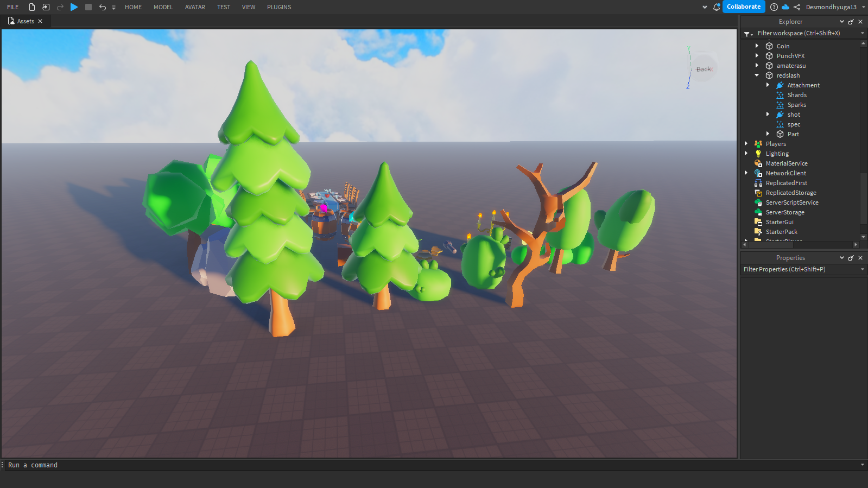Select the amaterasu model icon
Screen dimensions: 868x488
click(x=769, y=66)
